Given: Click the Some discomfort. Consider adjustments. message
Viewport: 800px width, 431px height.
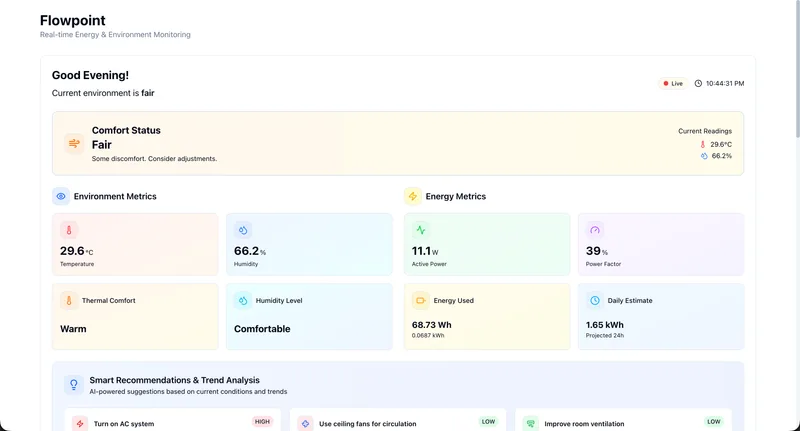Looking at the screenshot, I should (154, 159).
